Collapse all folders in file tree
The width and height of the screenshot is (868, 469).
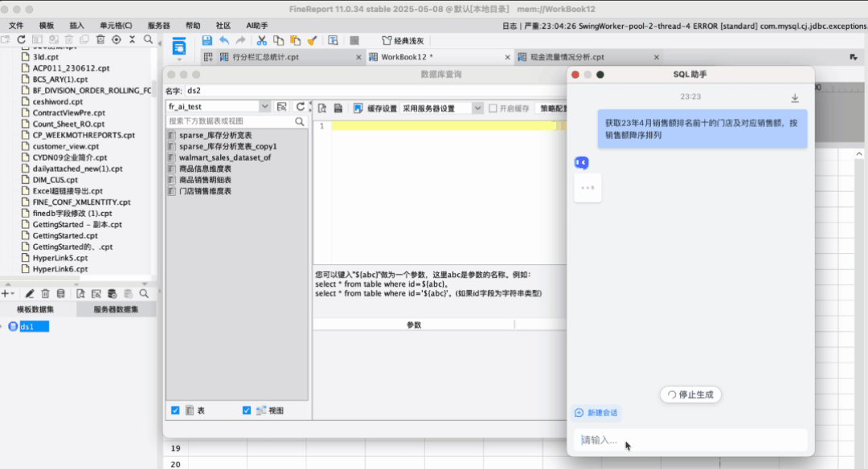click(x=133, y=39)
